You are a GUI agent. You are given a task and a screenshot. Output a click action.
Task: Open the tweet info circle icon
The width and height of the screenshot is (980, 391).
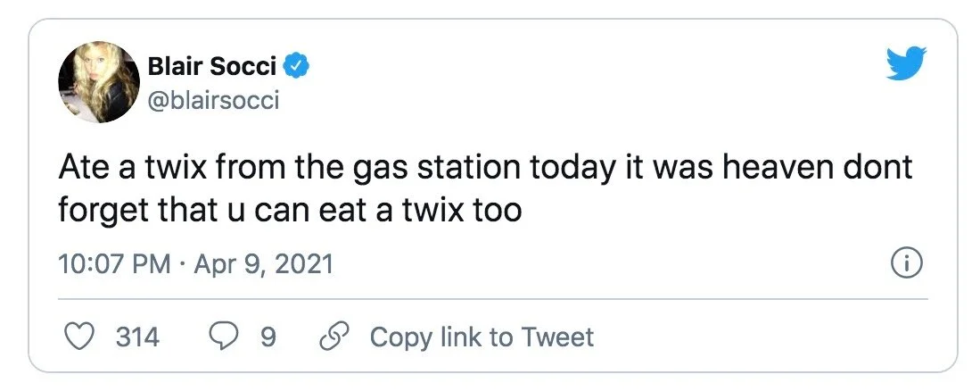tap(906, 263)
